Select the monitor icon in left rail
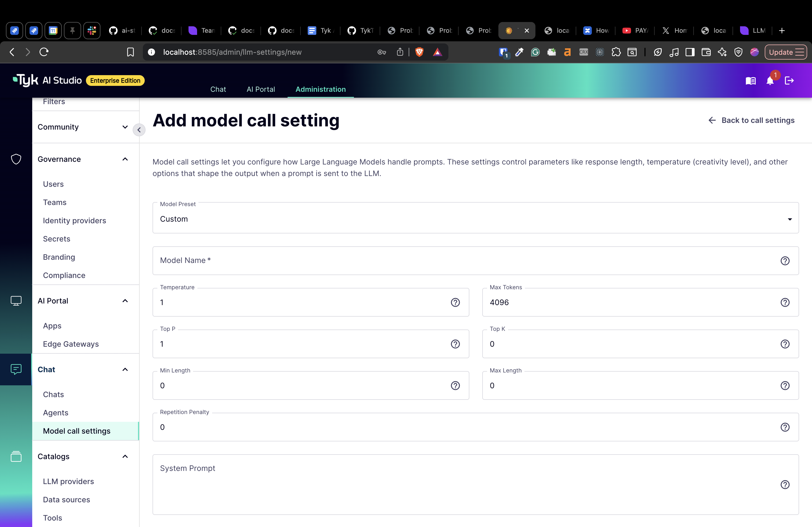Image resolution: width=812 pixels, height=527 pixels. pyautogui.click(x=16, y=301)
